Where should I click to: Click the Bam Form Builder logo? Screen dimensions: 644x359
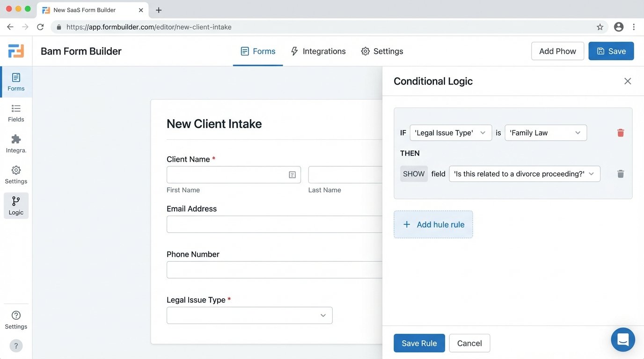[x=16, y=50]
